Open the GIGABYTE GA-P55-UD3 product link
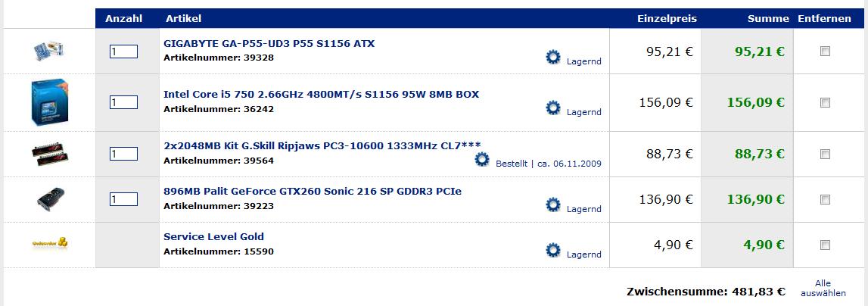This screenshot has width=868, height=306. (269, 44)
